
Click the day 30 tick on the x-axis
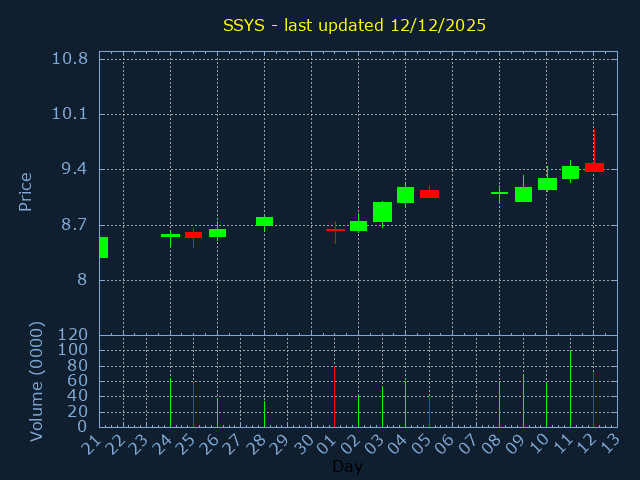coord(305,441)
